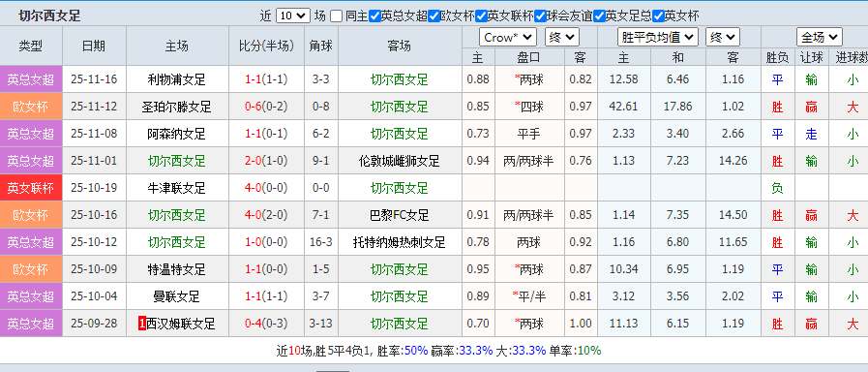868x372 pixels.
Task: Open 牛津联女足 team link
Action: (176, 188)
